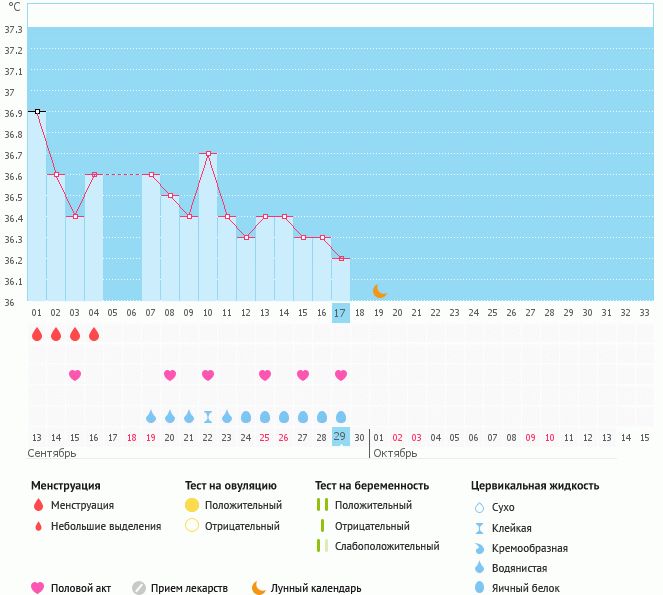Click the 36.9 temperature point on day 01
This screenshot has width=663, height=595.
point(37,112)
